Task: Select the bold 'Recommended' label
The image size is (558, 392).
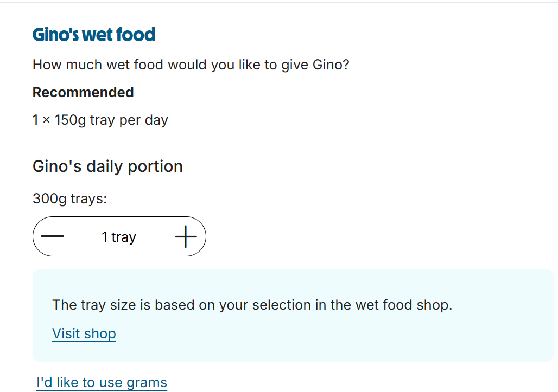Action: (83, 93)
